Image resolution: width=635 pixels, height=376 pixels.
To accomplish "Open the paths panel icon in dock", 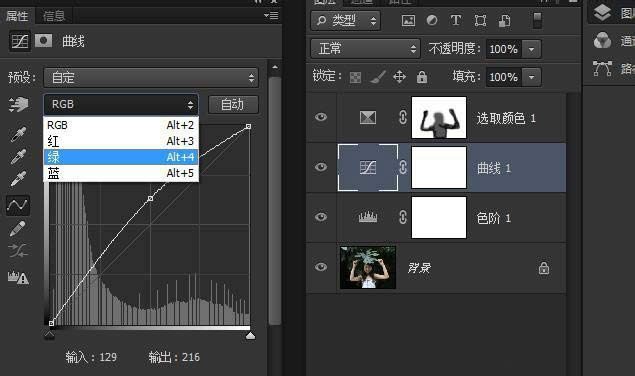I will tap(602, 69).
